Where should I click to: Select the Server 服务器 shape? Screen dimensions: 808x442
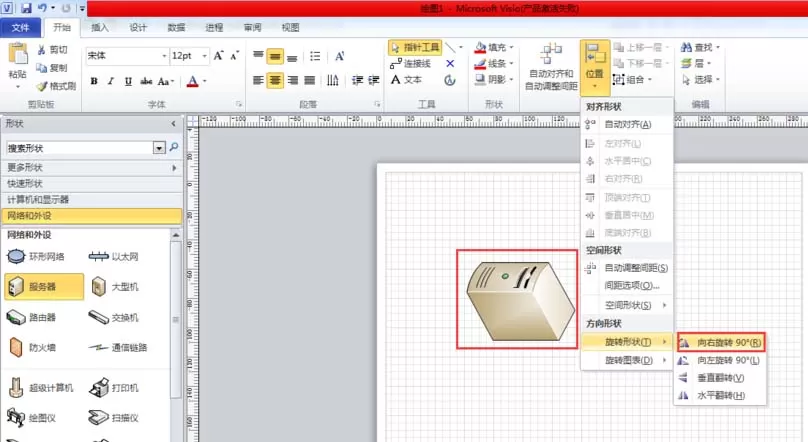pyautogui.click(x=44, y=286)
